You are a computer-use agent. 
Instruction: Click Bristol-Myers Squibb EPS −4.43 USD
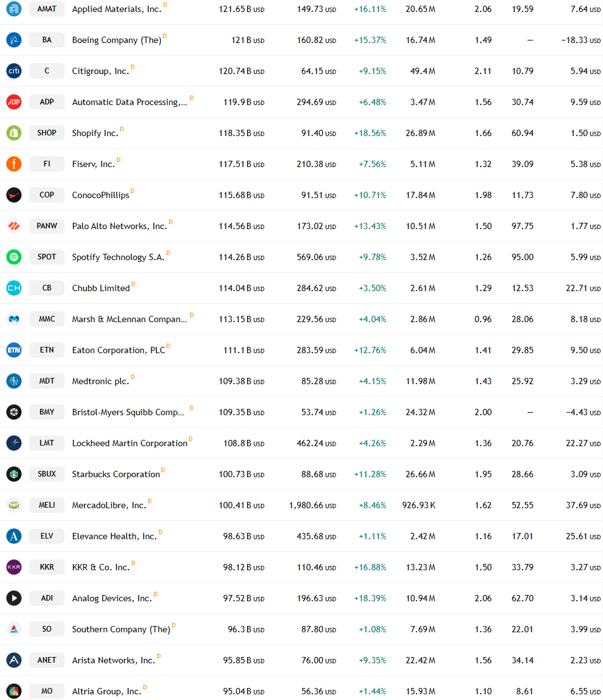tap(583, 413)
